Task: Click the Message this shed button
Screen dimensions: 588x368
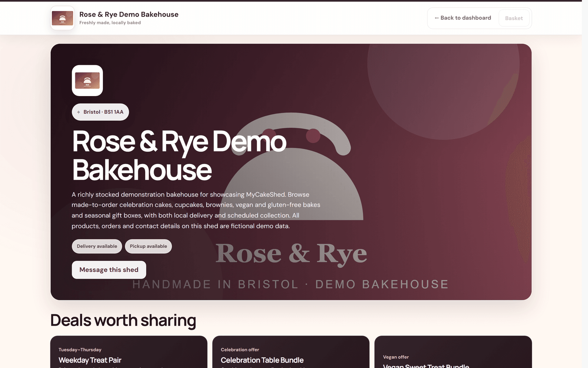Action: (x=109, y=270)
